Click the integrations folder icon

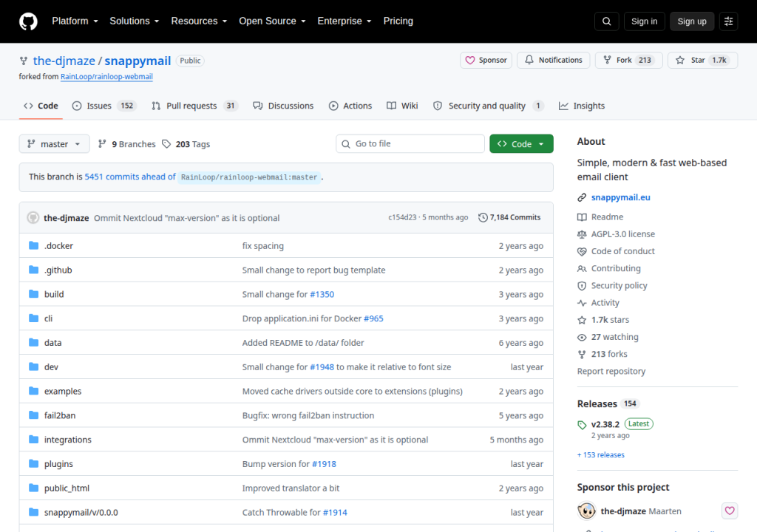pyautogui.click(x=33, y=440)
